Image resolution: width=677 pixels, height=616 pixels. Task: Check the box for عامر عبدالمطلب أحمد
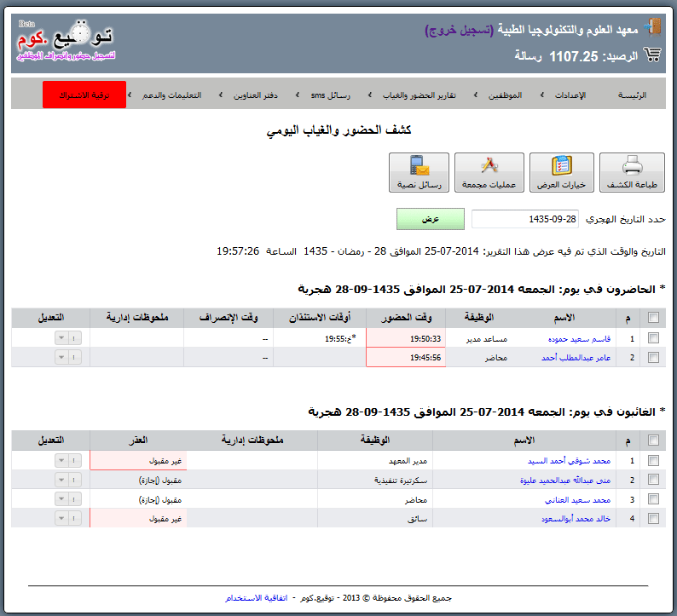[x=653, y=357]
